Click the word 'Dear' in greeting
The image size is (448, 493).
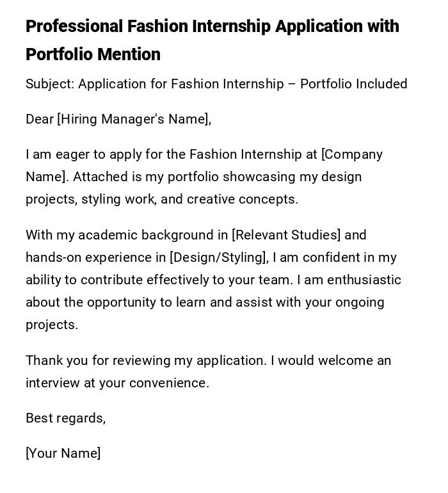point(40,119)
